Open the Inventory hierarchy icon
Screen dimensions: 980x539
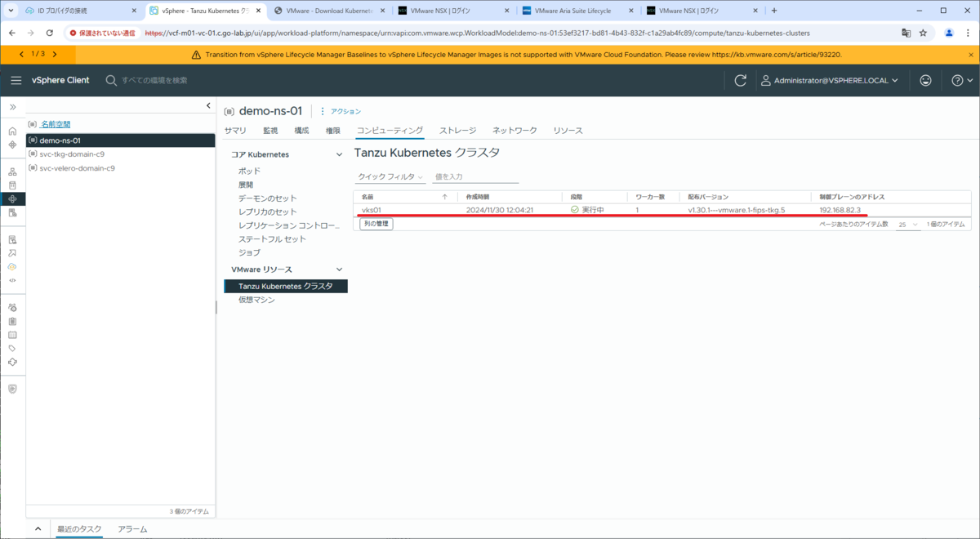click(12, 171)
